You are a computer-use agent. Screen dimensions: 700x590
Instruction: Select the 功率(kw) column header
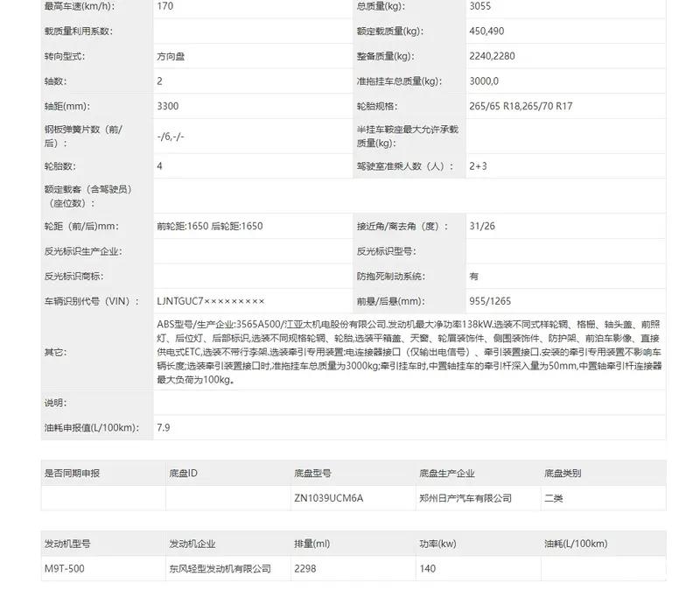pos(437,544)
